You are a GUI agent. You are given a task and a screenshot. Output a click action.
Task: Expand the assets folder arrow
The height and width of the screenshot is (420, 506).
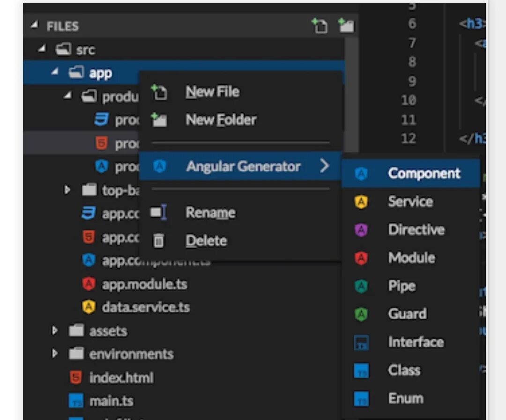(x=54, y=330)
